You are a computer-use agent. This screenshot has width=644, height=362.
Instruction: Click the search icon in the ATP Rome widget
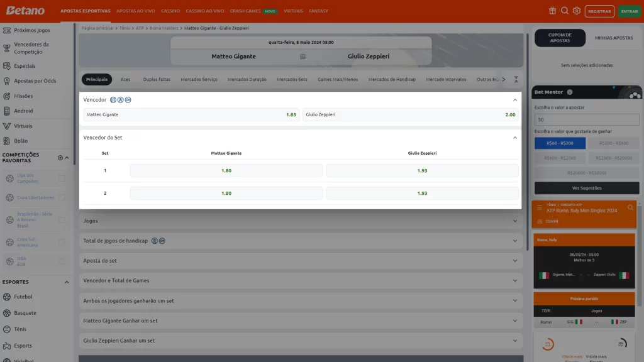coord(630,207)
